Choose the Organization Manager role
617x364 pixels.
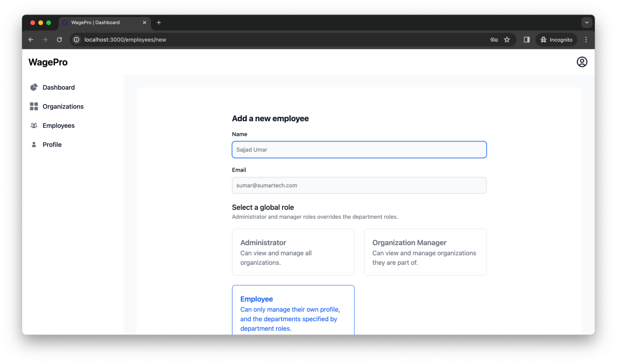(425, 252)
